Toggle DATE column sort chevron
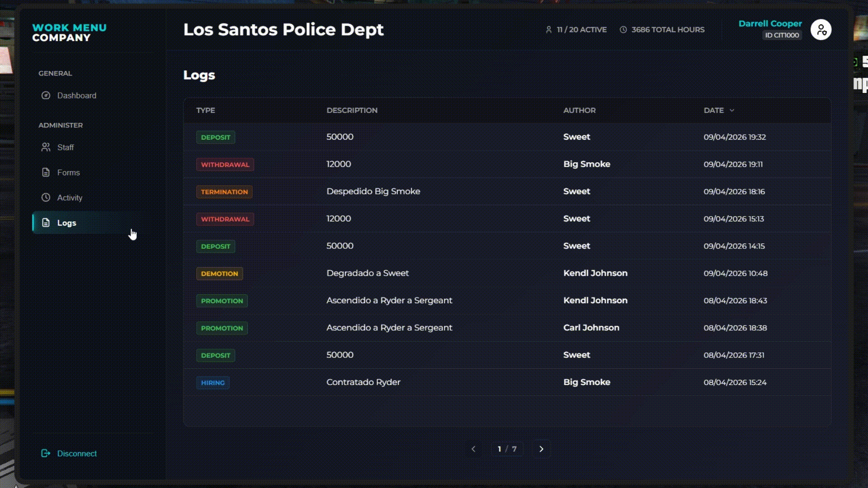 tap(732, 110)
